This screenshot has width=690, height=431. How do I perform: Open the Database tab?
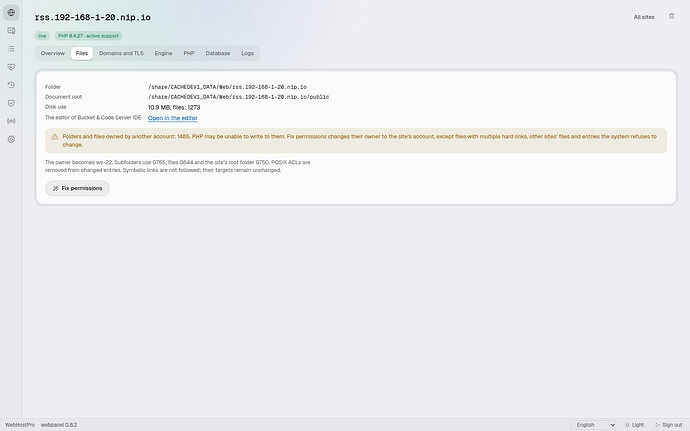pyautogui.click(x=218, y=53)
